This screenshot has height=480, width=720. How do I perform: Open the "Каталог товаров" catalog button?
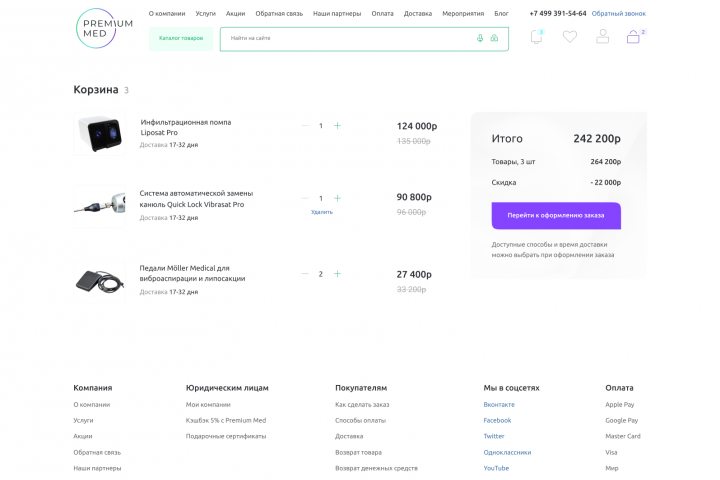tap(181, 38)
